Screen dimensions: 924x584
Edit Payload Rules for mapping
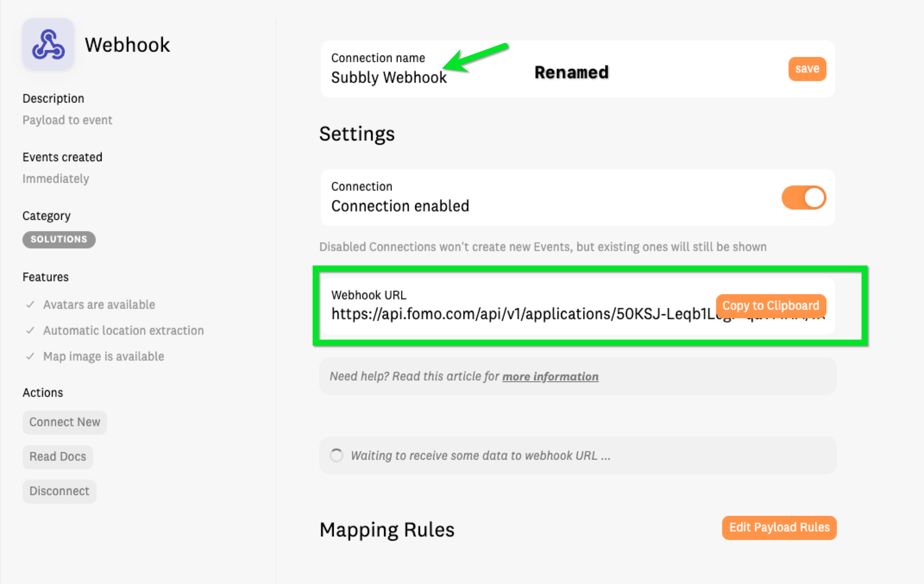tap(779, 527)
